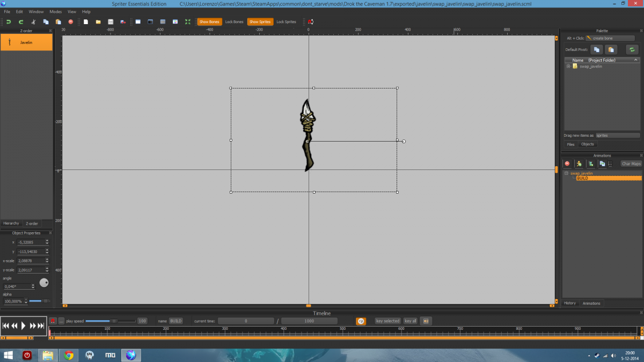Expand the swap_javelin project folder
Screen dimensions: 644x362
click(568, 67)
